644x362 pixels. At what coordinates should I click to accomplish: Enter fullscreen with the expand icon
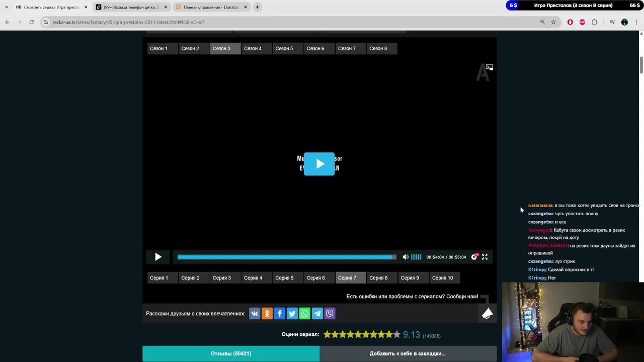(x=485, y=257)
